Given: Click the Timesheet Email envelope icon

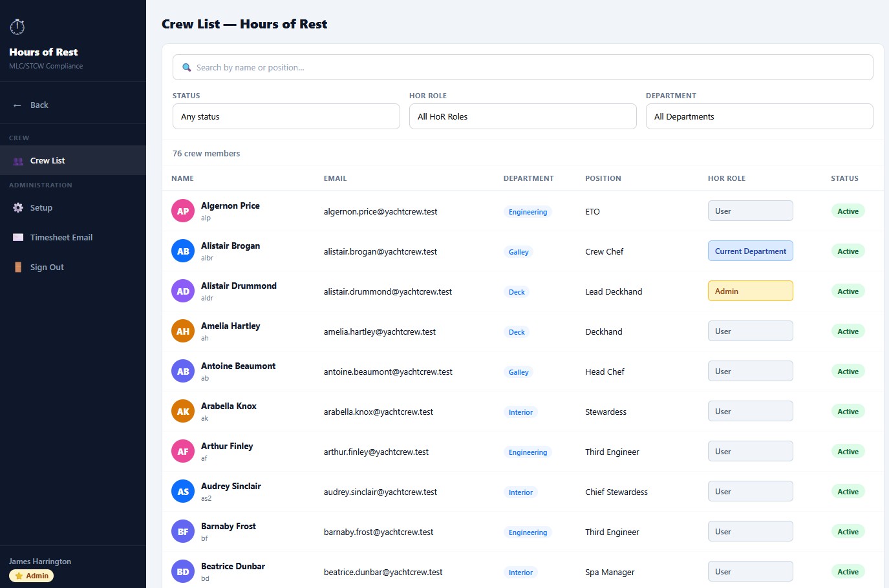Looking at the screenshot, I should coord(18,237).
